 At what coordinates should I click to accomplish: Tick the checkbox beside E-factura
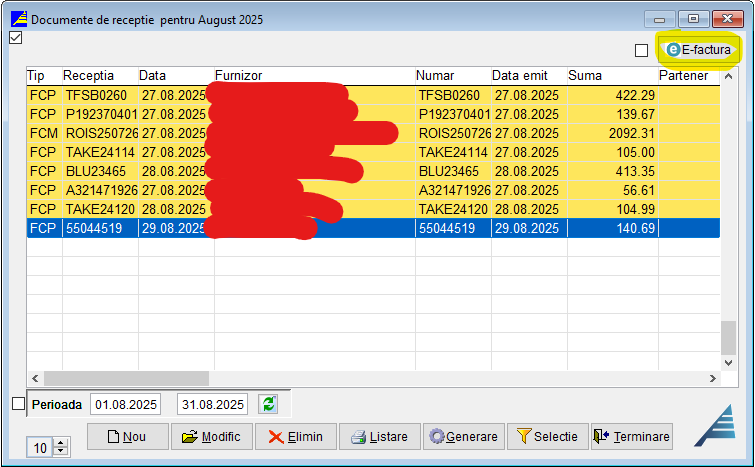pos(642,50)
